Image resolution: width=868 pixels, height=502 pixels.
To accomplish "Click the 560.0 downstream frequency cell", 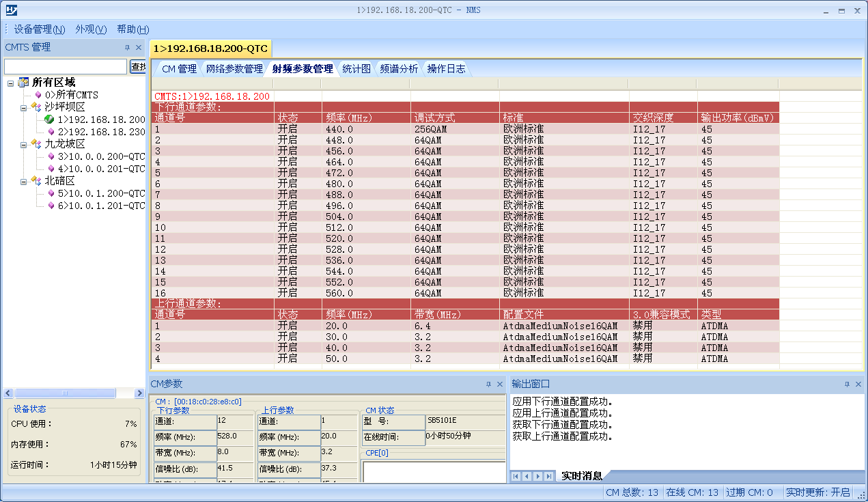I will tap(366, 293).
